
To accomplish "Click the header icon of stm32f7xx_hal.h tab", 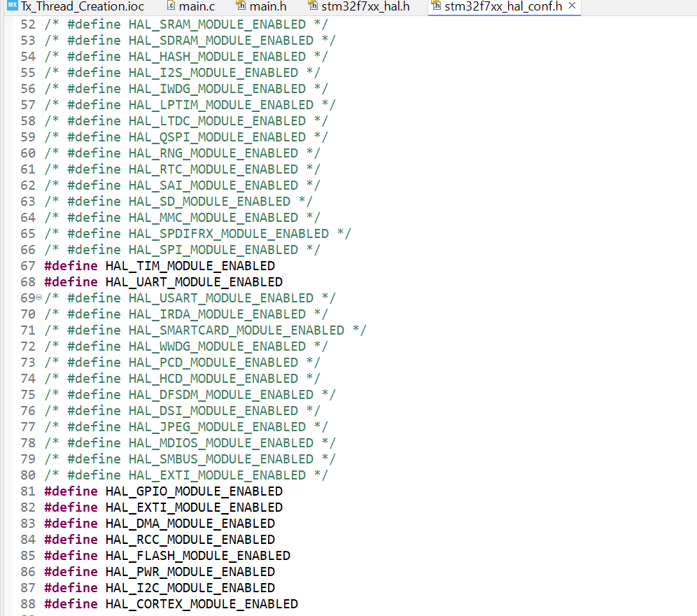I will (313, 6).
